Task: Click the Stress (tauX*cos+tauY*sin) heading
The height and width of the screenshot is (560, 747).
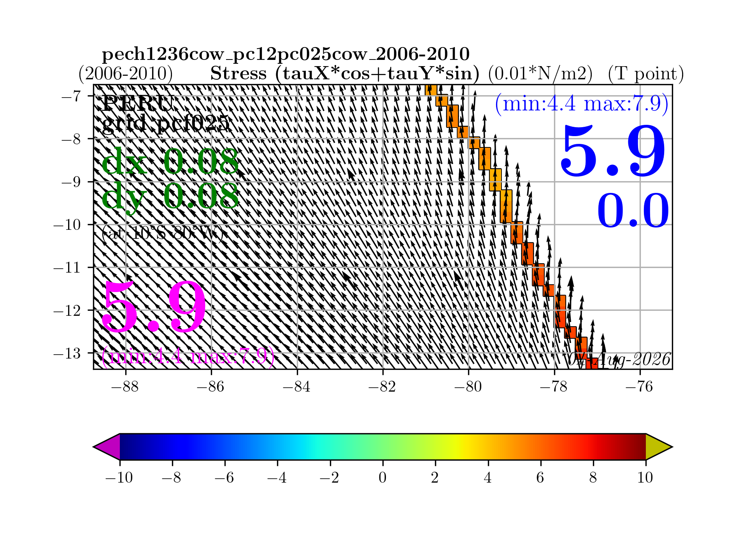Action: [345, 73]
